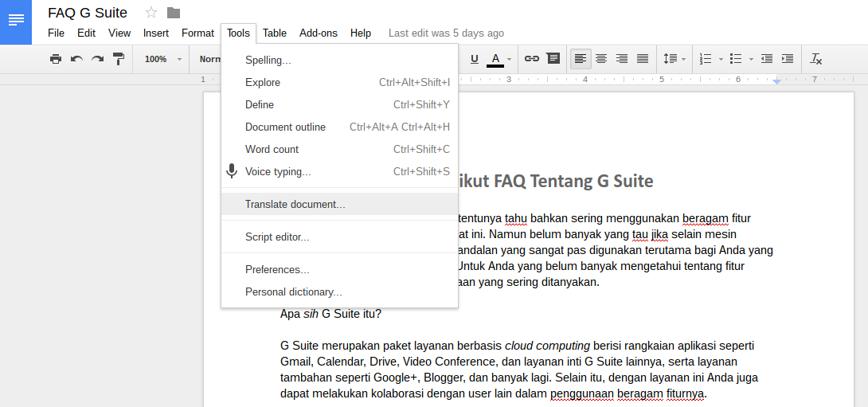This screenshot has height=407, width=868.
Task: Clear formatting with the Tx icon
Action: (815, 59)
